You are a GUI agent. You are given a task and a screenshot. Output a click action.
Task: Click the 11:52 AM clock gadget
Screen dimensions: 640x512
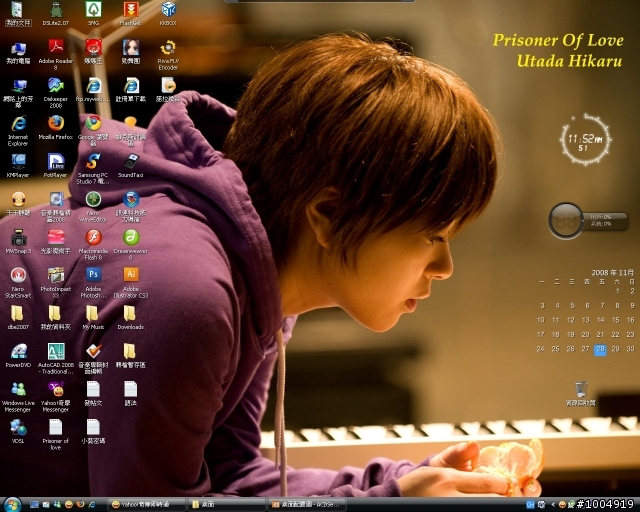coord(585,140)
